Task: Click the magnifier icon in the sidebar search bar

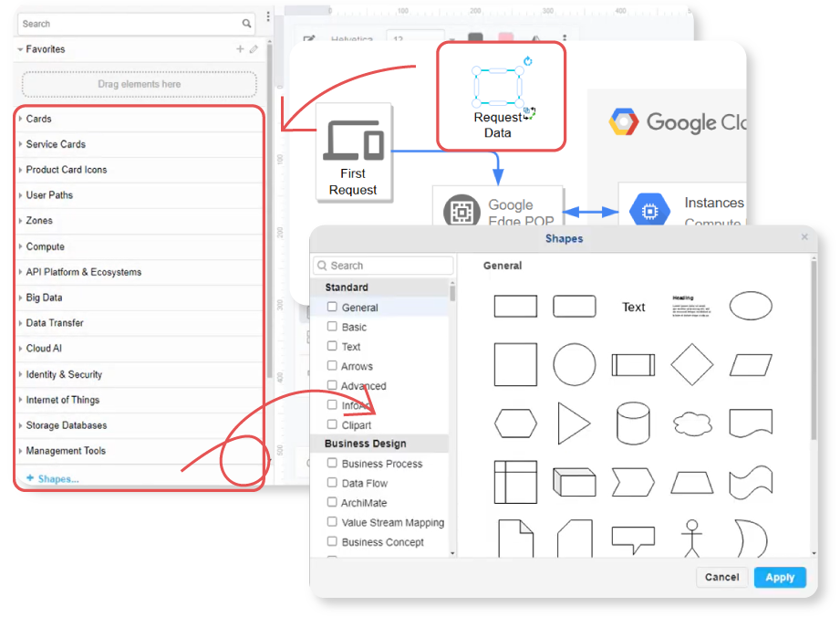Action: (x=244, y=23)
